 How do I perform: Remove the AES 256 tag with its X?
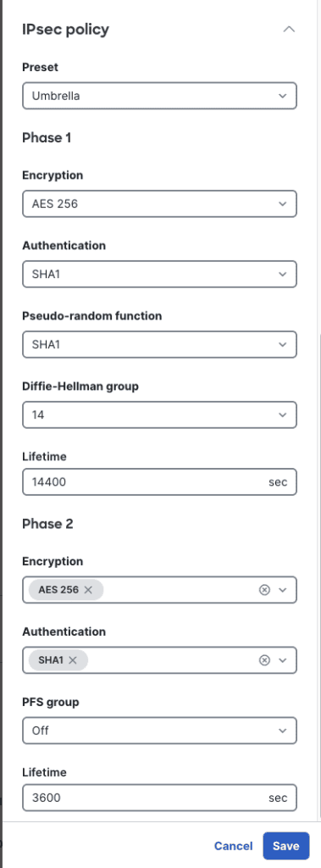coord(87,590)
